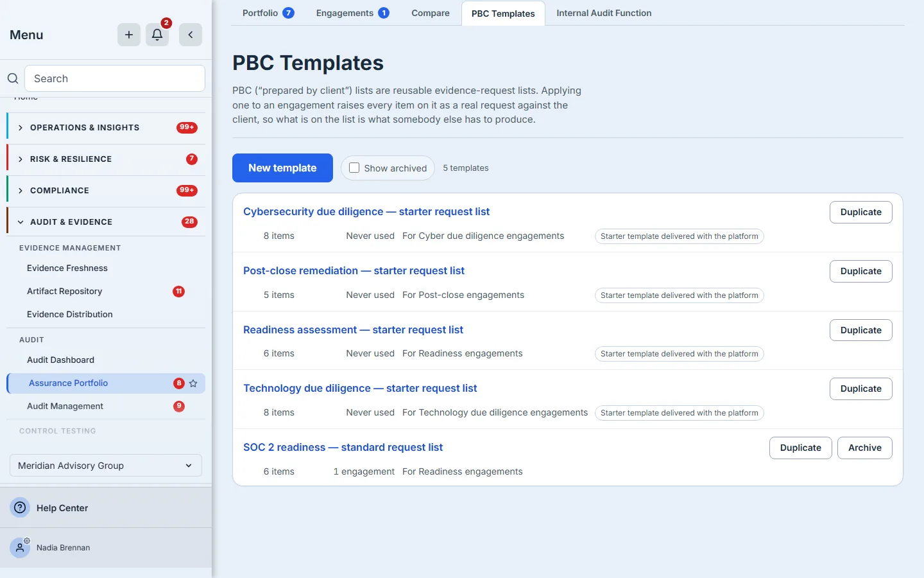Open Audit Dashboard

pyautogui.click(x=61, y=360)
